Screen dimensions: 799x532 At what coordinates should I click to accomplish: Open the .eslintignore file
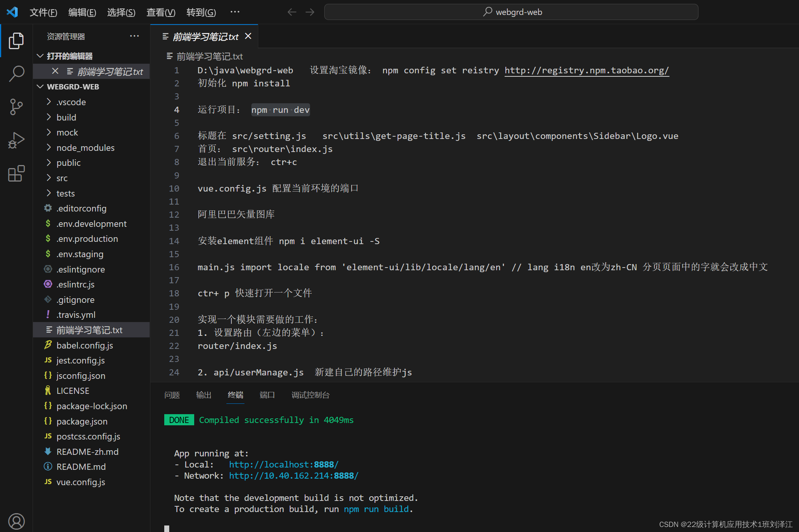tap(91, 269)
